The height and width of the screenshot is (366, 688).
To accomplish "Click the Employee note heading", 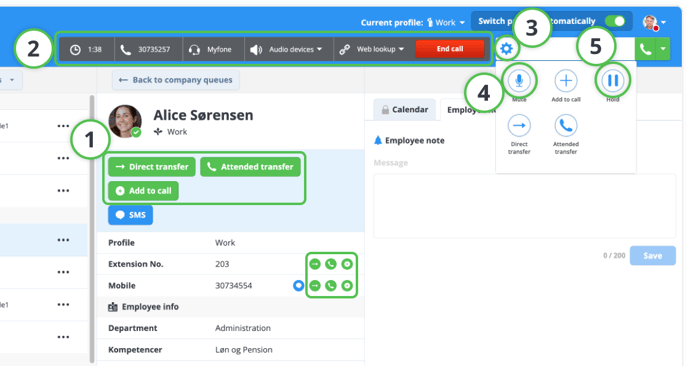I will click(x=409, y=140).
